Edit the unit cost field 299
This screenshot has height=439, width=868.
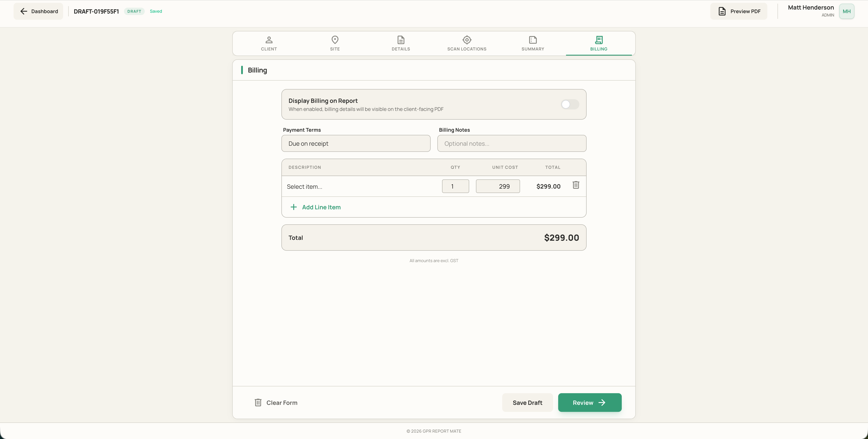coord(498,186)
